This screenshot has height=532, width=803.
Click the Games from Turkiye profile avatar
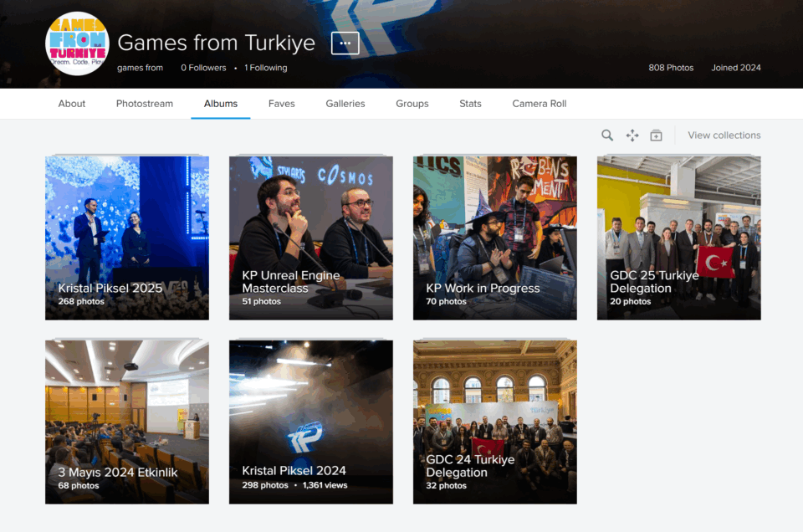point(77,43)
